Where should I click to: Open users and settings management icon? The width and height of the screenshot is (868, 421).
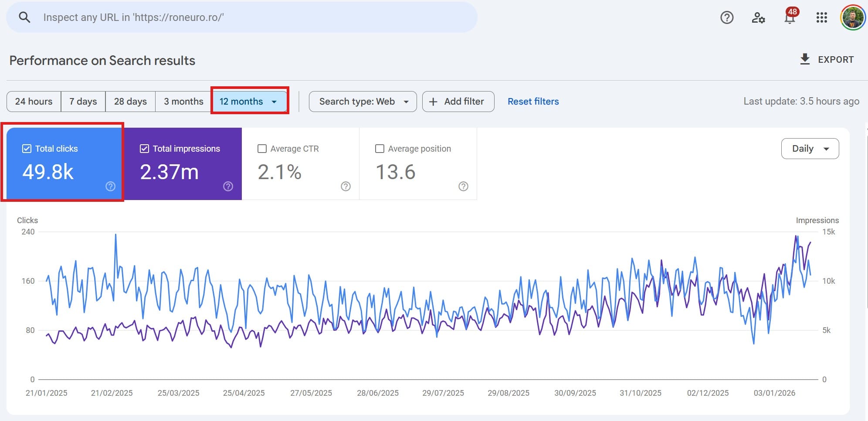coord(758,17)
